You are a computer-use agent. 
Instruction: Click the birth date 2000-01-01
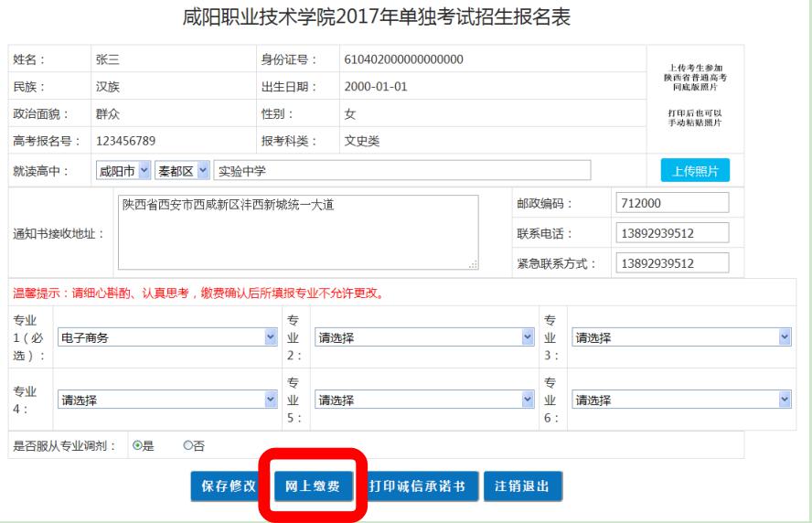[x=376, y=87]
